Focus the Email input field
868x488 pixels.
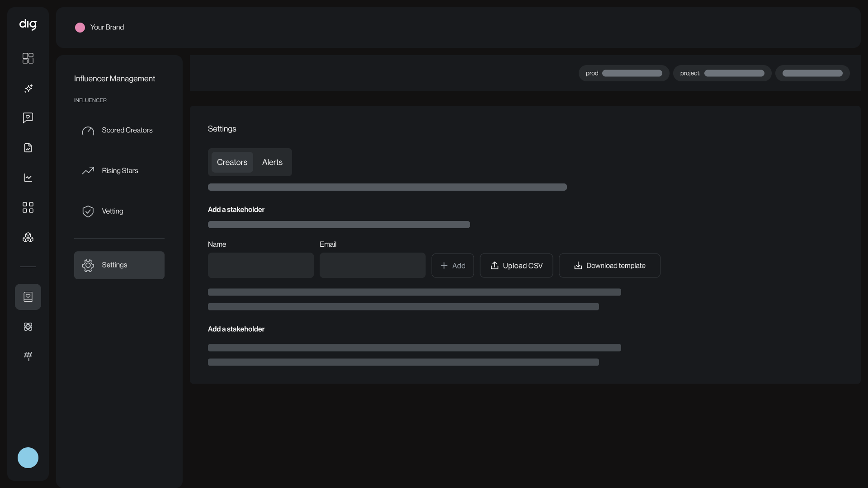click(373, 265)
